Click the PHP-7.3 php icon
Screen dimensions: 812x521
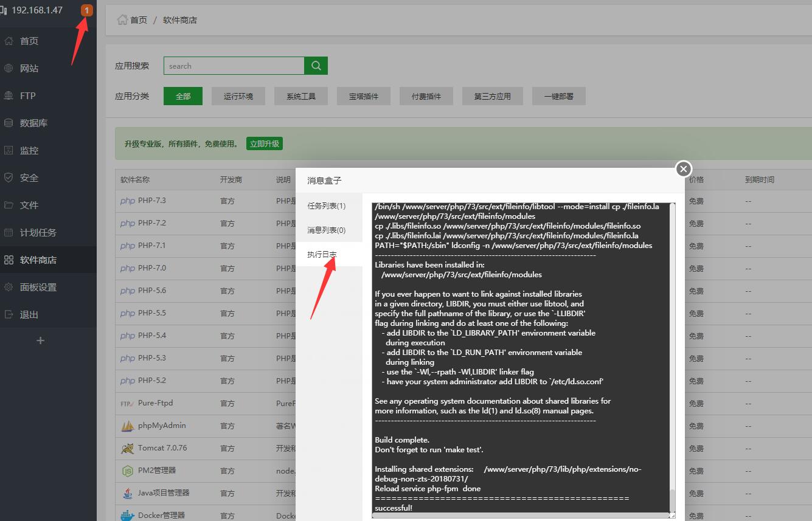(x=128, y=201)
